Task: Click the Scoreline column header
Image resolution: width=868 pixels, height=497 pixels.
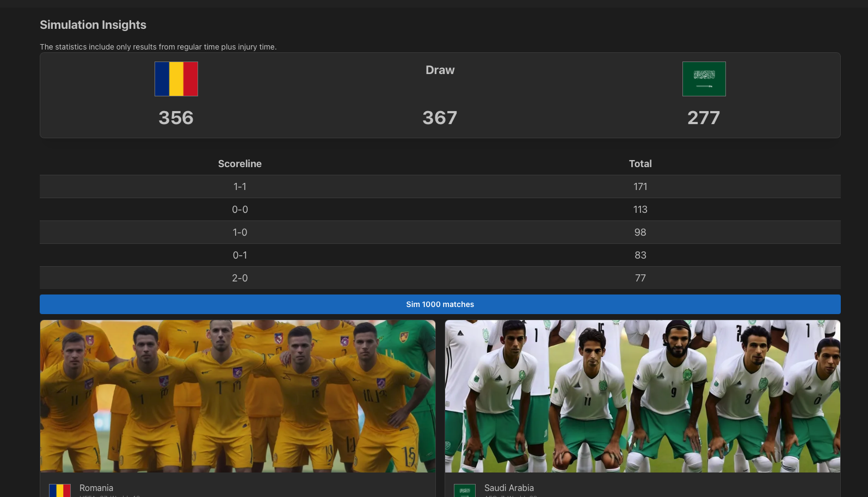Action: coord(240,164)
